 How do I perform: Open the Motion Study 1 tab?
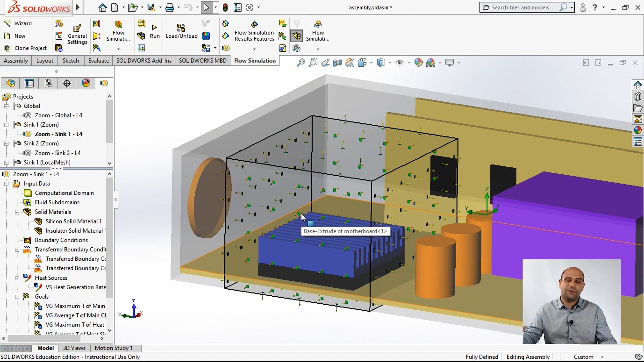pyautogui.click(x=114, y=348)
